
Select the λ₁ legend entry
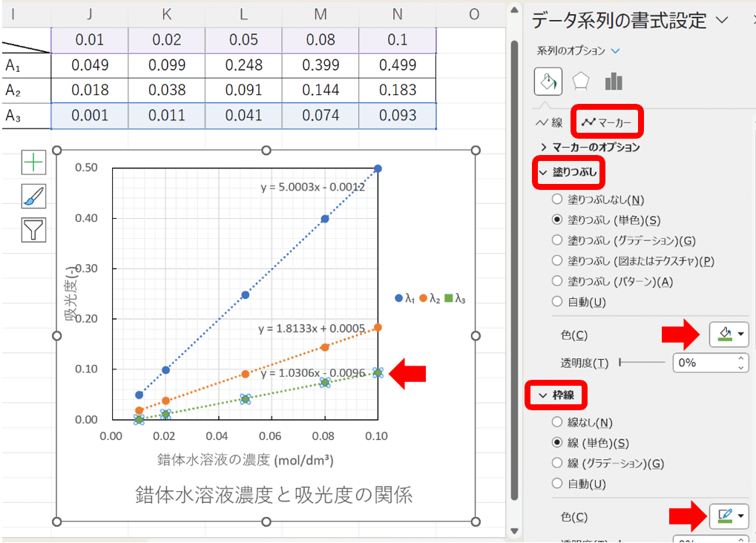pyautogui.click(x=405, y=298)
